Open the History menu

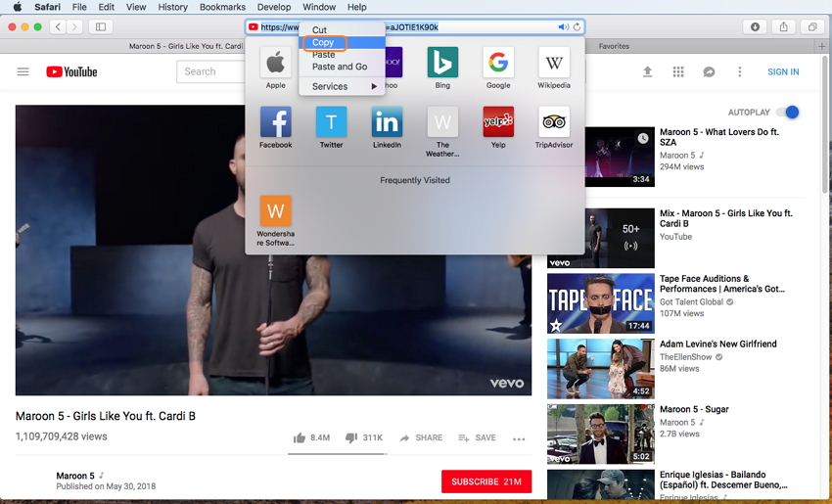pos(172,7)
